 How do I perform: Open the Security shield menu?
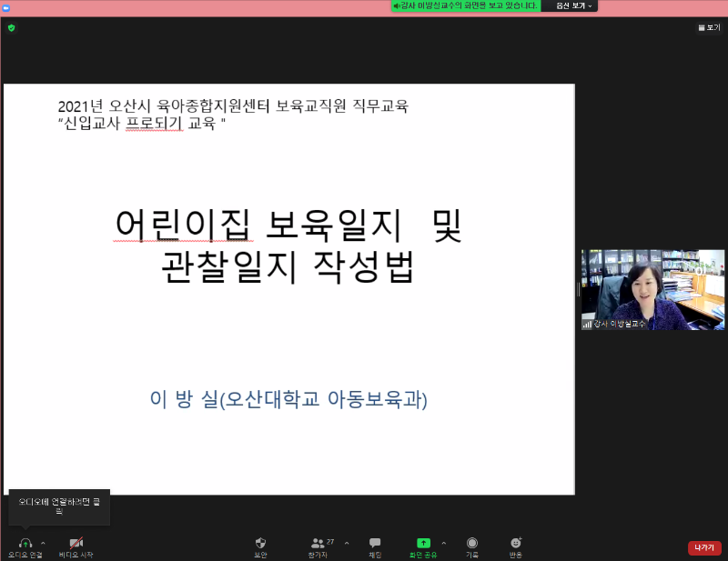coord(261,543)
